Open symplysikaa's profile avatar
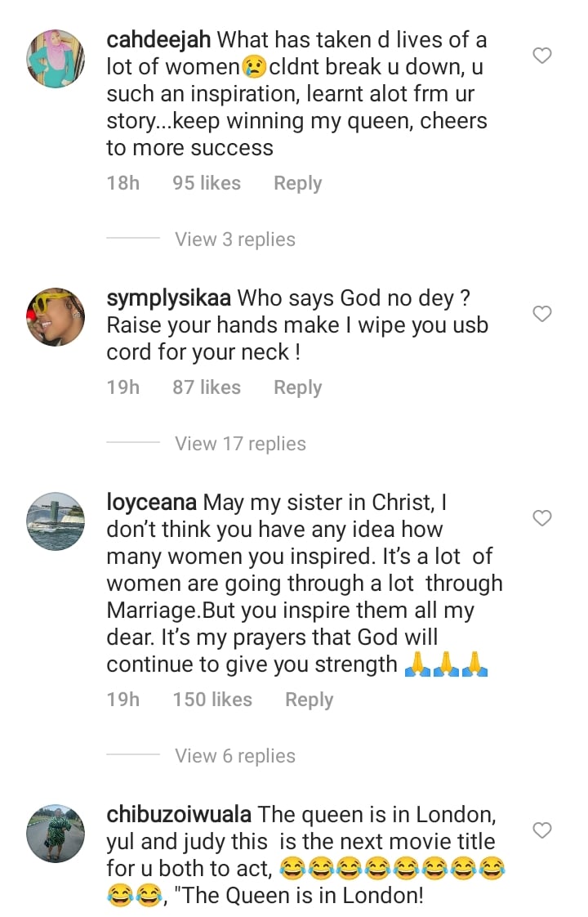This screenshot has height=917, width=588. [x=56, y=316]
